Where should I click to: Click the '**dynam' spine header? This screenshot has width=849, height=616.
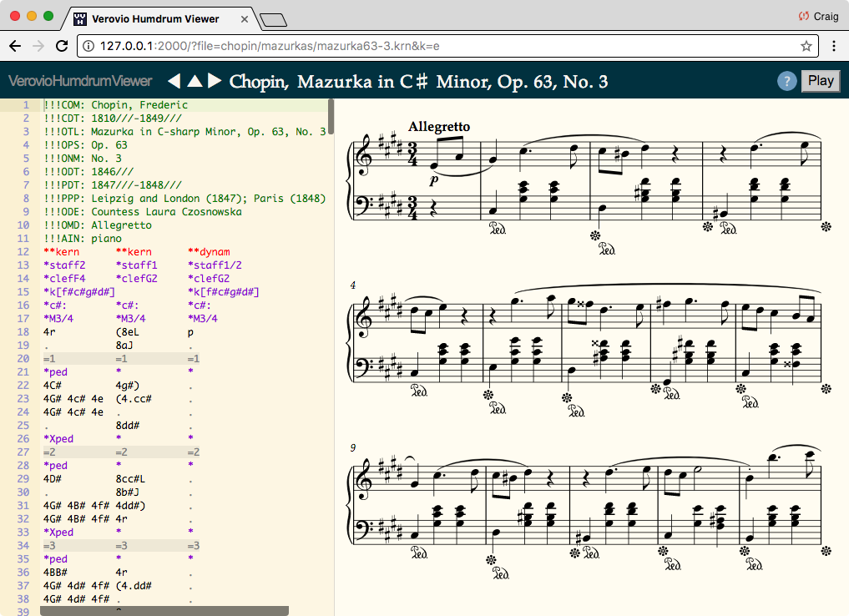[209, 252]
